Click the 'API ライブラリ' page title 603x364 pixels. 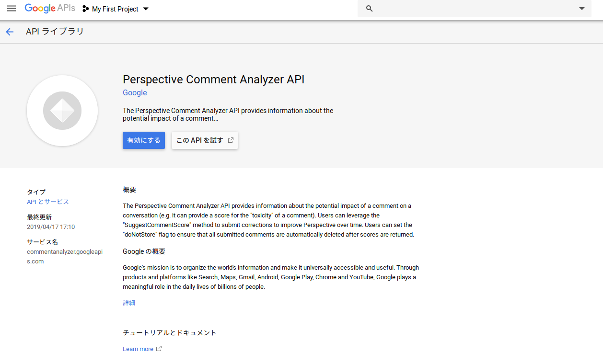[55, 32]
